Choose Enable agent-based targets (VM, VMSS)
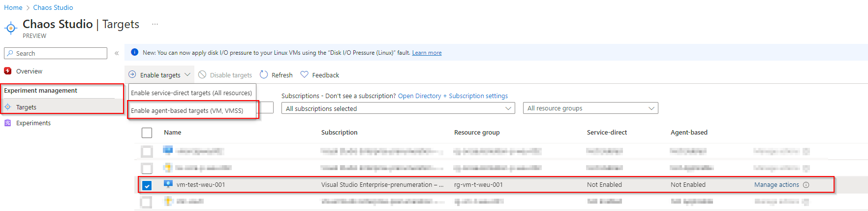Image resolution: width=868 pixels, height=211 pixels. pyautogui.click(x=187, y=110)
